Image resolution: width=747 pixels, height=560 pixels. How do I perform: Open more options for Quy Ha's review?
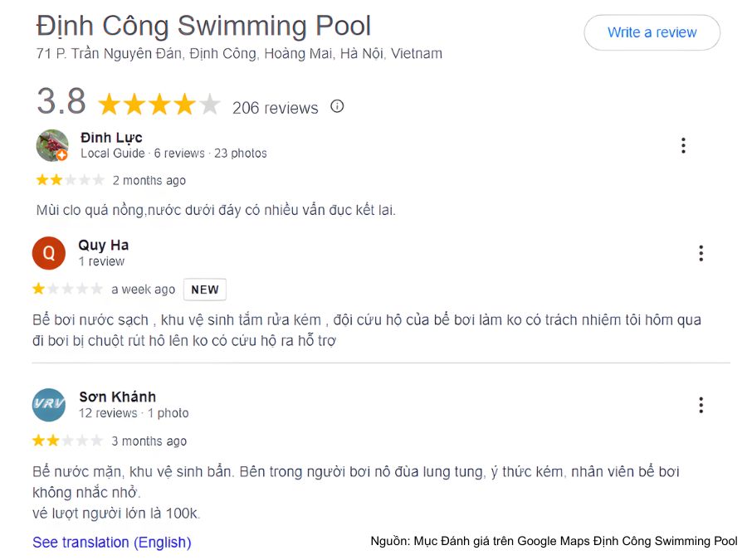coord(701,253)
